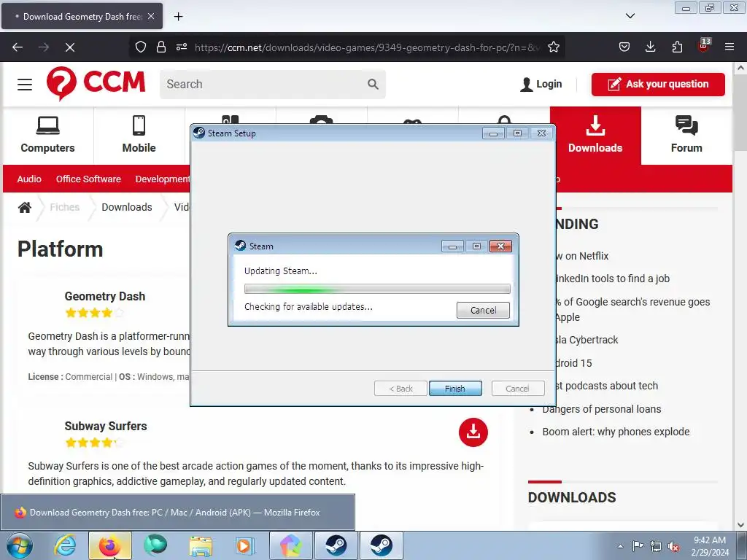
Task: Open a new Firefox tab
Action: 178,17
